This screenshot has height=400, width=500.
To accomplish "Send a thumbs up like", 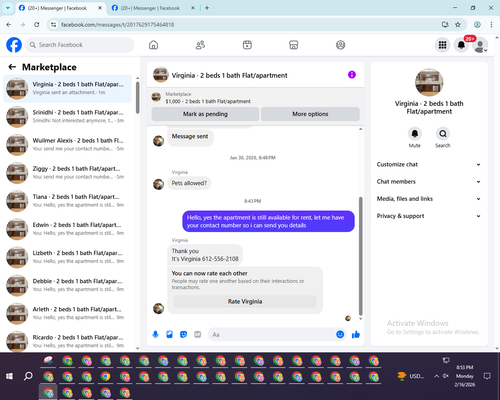I will tap(356, 334).
